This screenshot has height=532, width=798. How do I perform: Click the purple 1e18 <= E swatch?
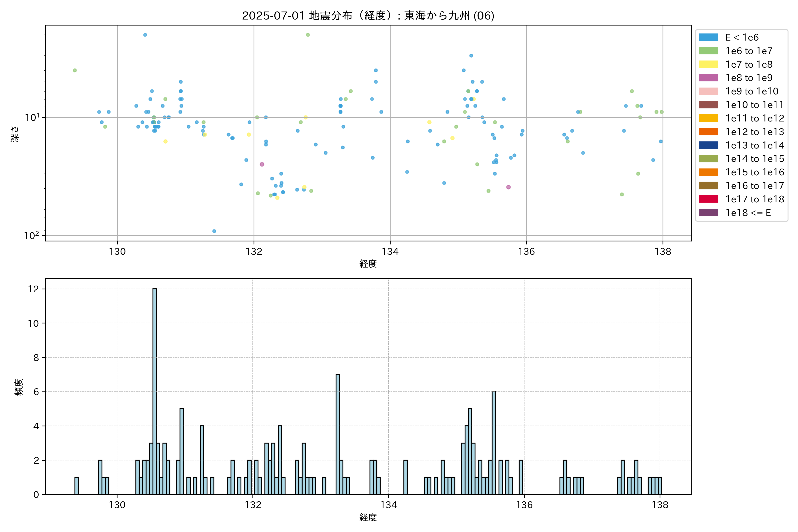[x=708, y=213]
